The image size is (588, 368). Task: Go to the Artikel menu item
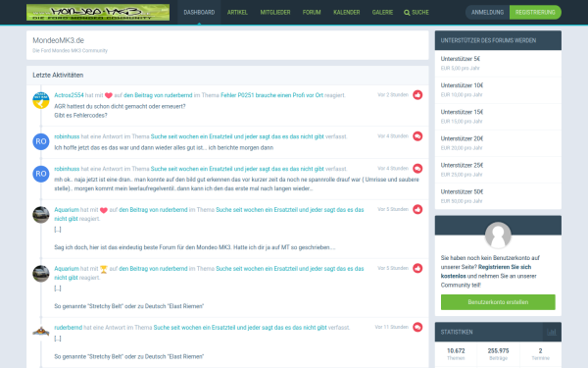237,13
